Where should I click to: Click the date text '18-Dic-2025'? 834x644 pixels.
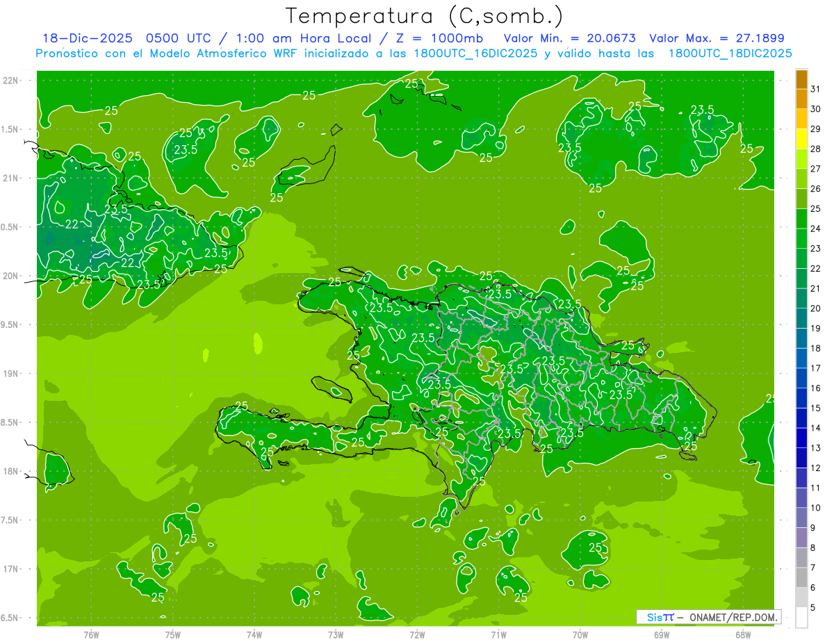[88, 38]
